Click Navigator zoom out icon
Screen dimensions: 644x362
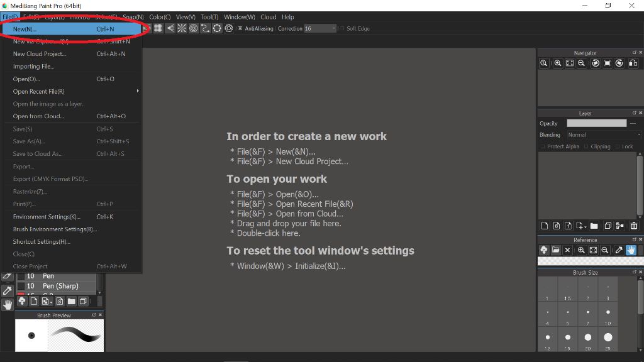pyautogui.click(x=582, y=63)
